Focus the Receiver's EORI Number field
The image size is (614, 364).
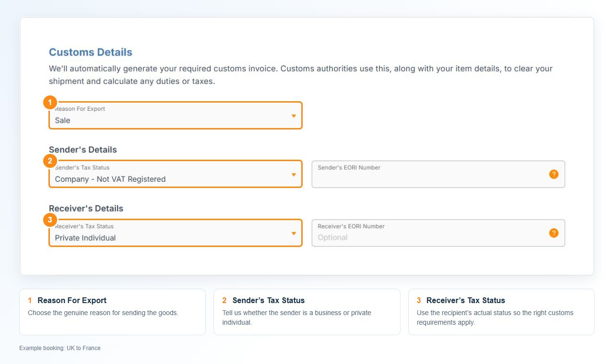(x=438, y=233)
